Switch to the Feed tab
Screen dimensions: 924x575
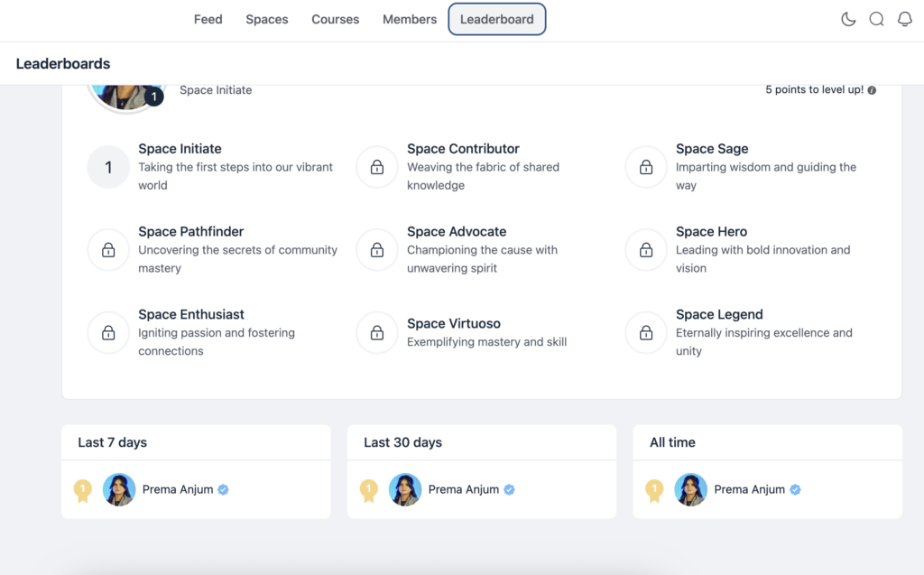coord(208,19)
